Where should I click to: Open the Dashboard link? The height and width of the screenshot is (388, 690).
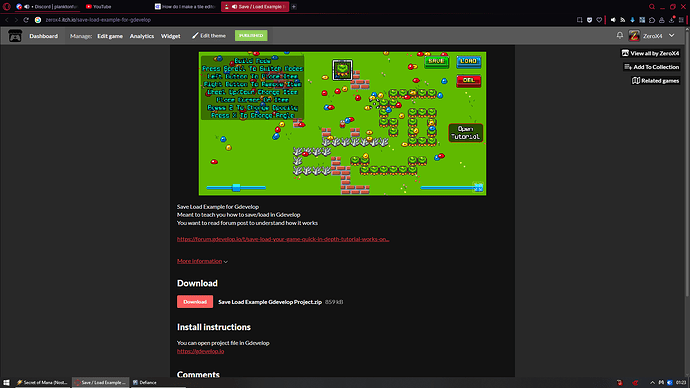(44, 36)
